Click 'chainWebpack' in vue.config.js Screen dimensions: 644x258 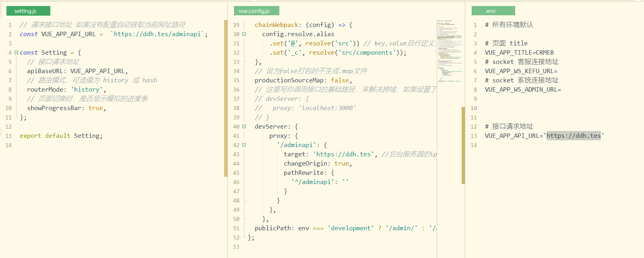[x=277, y=25]
